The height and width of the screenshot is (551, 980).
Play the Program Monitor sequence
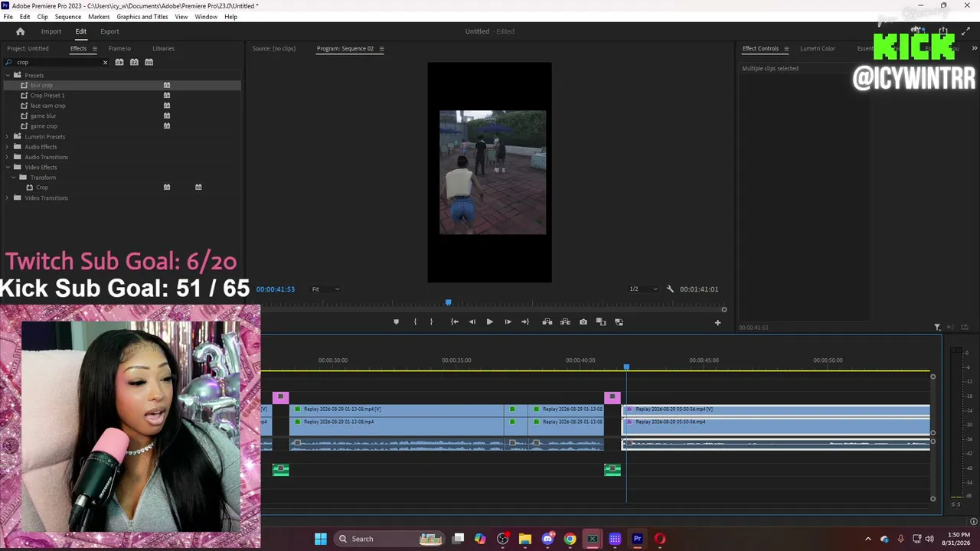tap(489, 322)
